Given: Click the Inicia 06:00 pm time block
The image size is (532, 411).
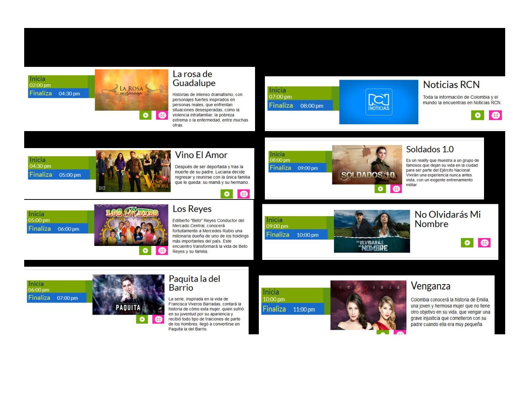Looking at the screenshot, I should pos(57,287).
